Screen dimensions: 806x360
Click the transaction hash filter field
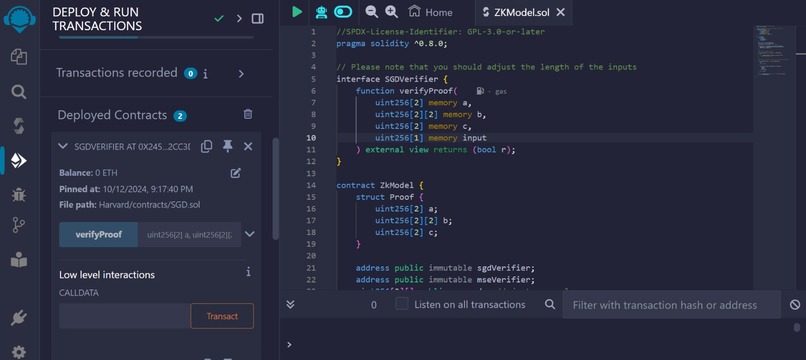671,305
